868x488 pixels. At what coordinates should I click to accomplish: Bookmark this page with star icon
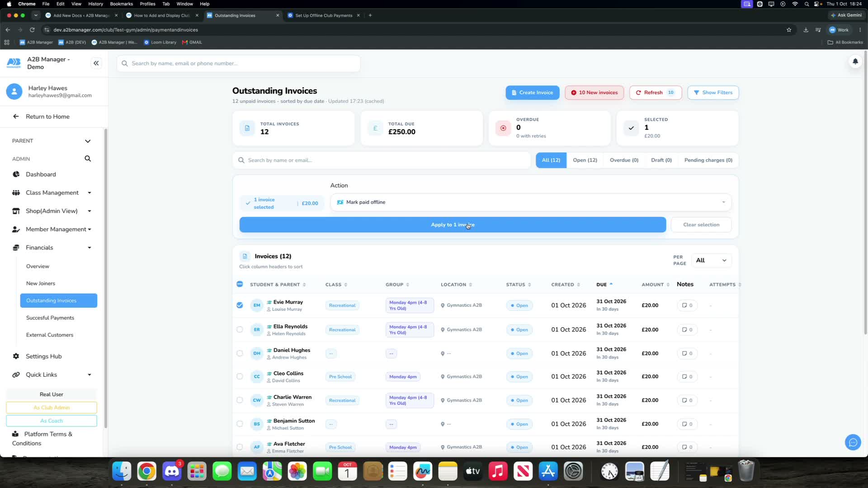[789, 30]
